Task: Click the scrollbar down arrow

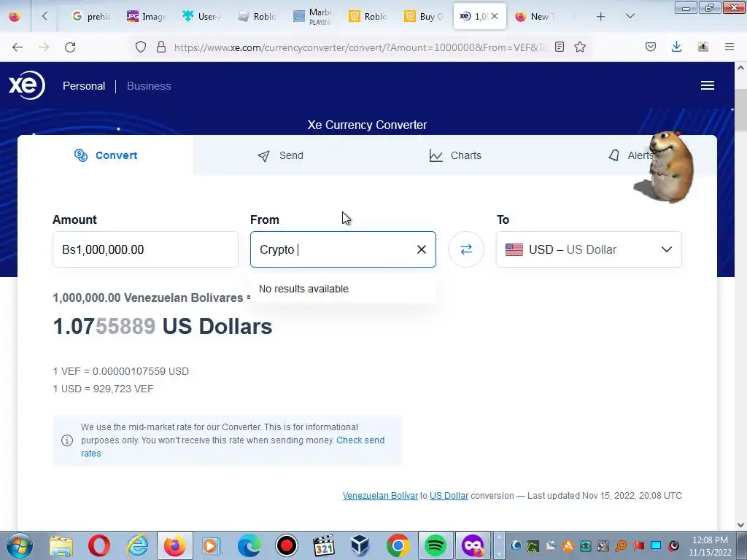Action: click(x=741, y=524)
